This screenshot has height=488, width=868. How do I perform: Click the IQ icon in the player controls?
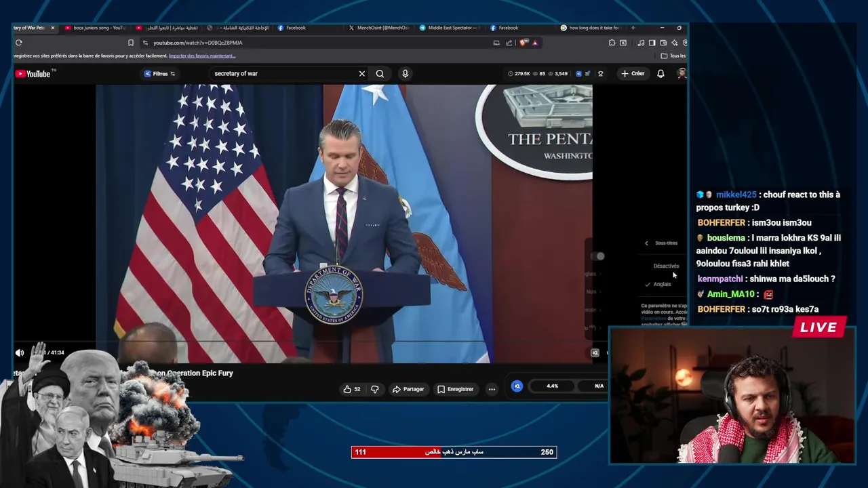[595, 352]
